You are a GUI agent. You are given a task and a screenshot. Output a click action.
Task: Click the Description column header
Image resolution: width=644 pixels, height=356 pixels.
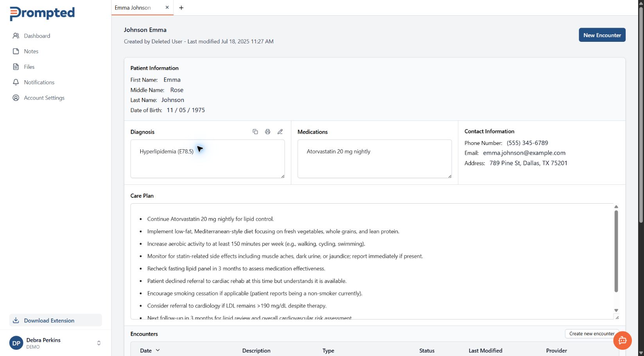click(256, 351)
